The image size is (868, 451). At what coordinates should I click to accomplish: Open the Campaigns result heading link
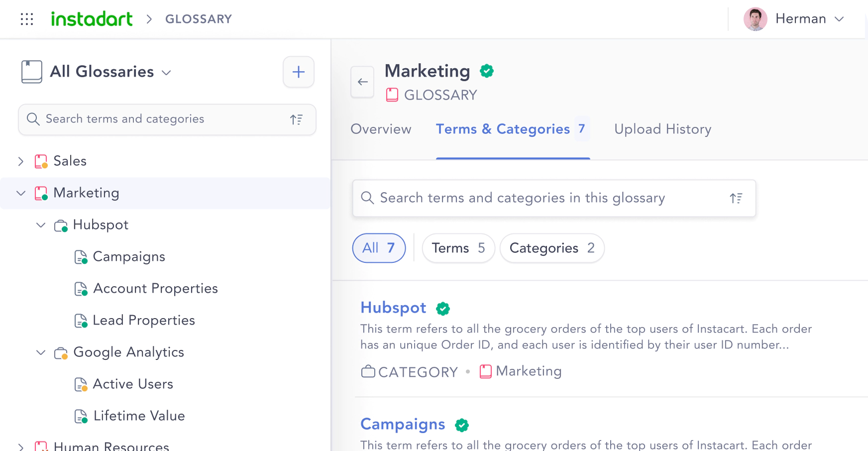(403, 424)
